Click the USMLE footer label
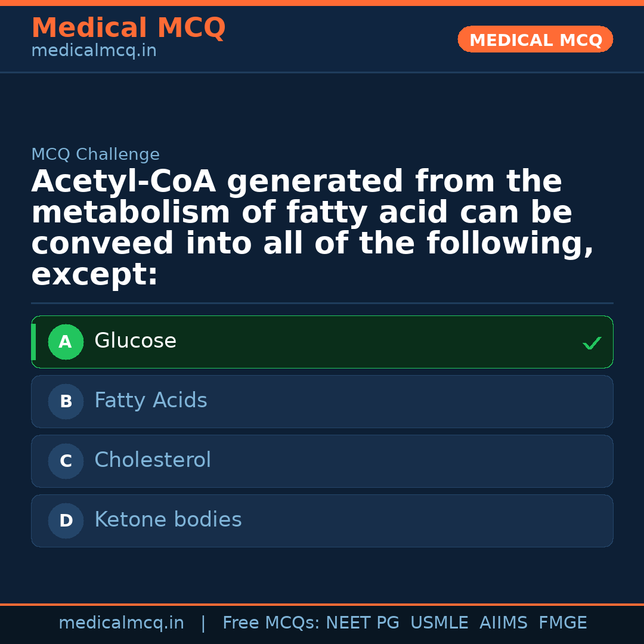 tap(439, 623)
